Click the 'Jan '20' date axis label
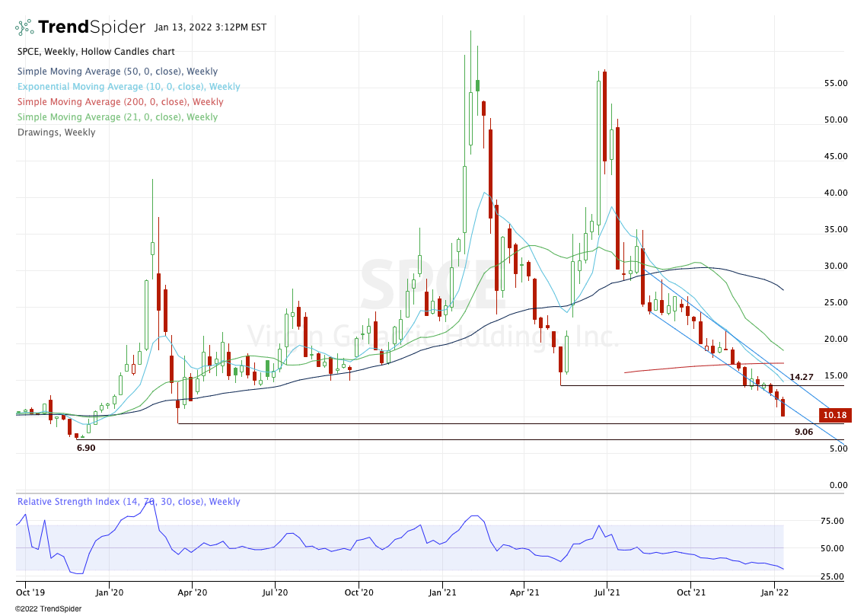Screen dimensions: 867x616 pos(110,592)
